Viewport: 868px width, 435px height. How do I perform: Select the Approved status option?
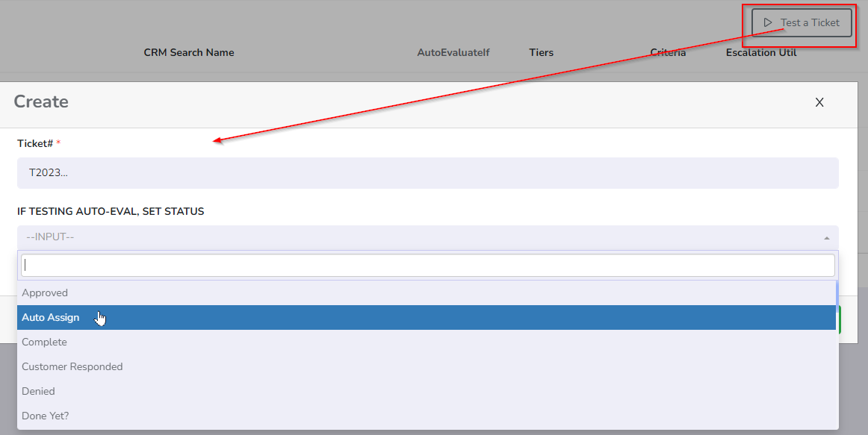coord(45,293)
